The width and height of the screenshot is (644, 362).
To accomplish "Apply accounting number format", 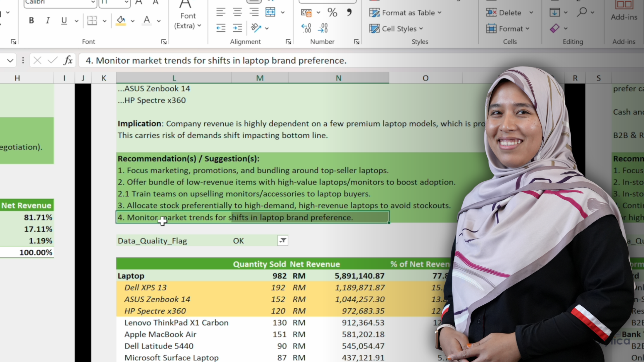I will point(306,13).
